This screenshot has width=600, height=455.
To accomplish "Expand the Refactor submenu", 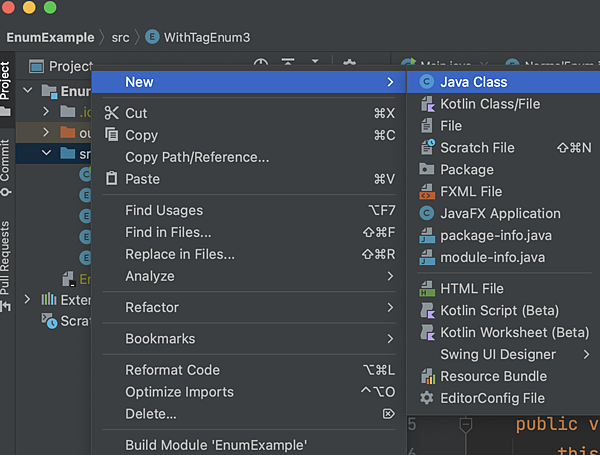I will (x=249, y=307).
